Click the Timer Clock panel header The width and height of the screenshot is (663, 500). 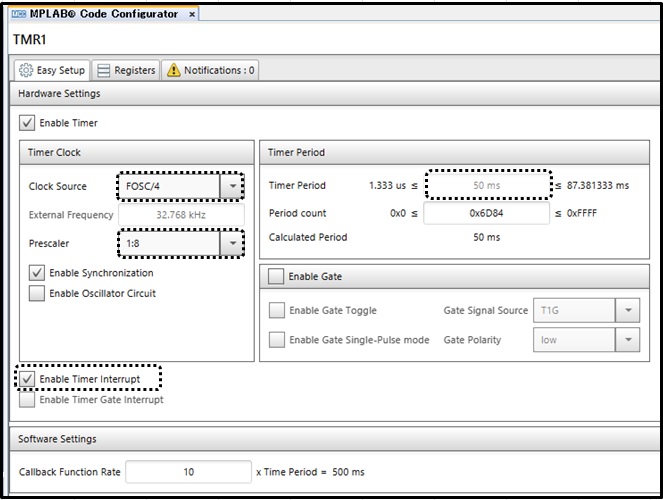pyautogui.click(x=137, y=153)
